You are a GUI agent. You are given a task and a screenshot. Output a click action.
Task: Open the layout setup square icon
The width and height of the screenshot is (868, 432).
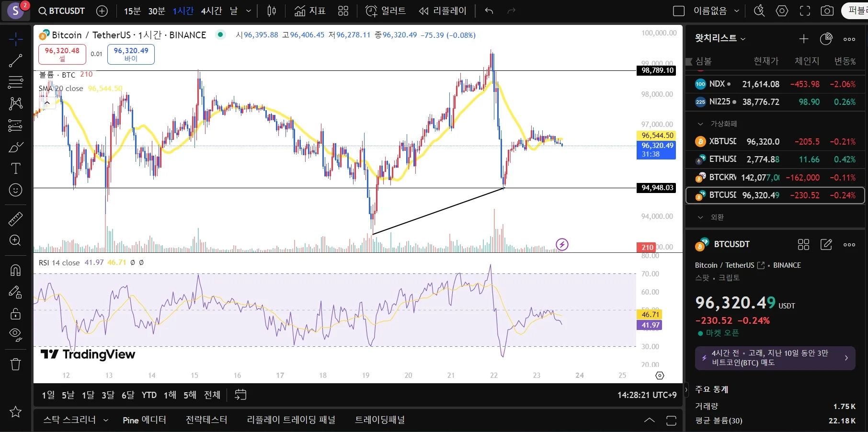(679, 11)
